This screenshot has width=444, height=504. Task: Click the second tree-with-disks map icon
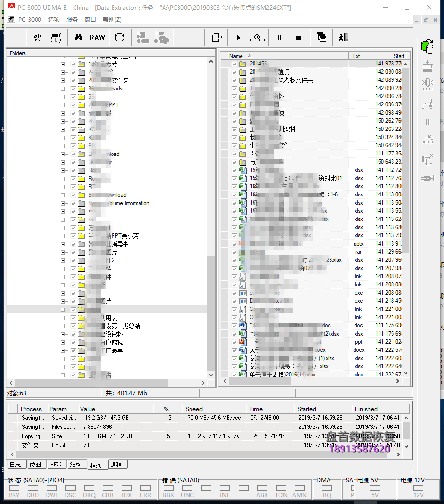pyautogui.click(x=161, y=37)
